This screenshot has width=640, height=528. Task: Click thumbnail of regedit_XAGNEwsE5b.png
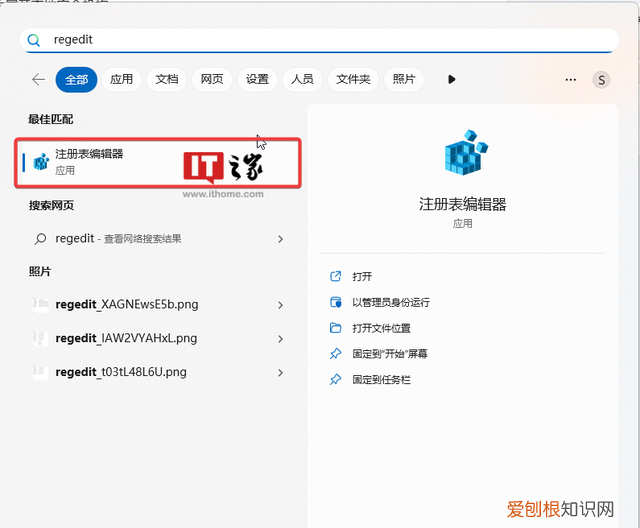click(x=40, y=305)
